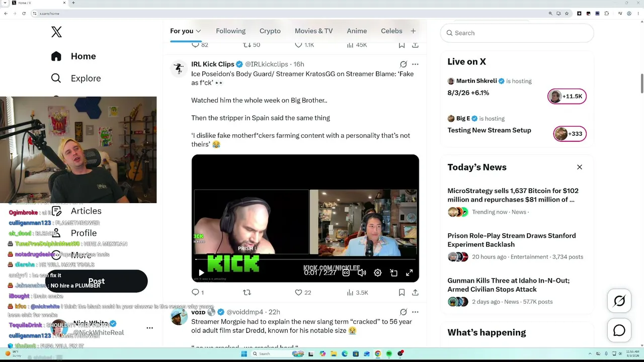The height and width of the screenshot is (362, 644).
Task: Open the Windows Start menu
Action: click(244, 354)
